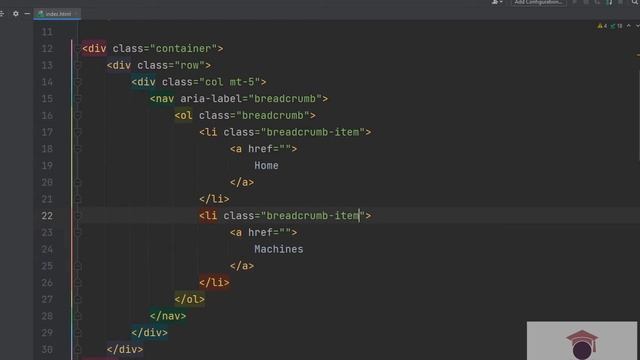Click the ol tag on line 16
This screenshot has height=360, width=640.
click(183, 116)
